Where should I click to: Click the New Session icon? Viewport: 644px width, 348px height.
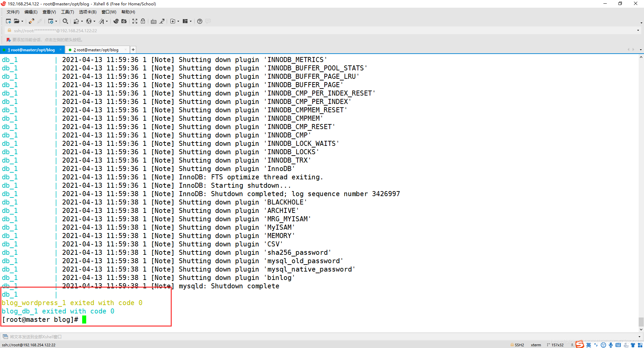click(x=8, y=21)
